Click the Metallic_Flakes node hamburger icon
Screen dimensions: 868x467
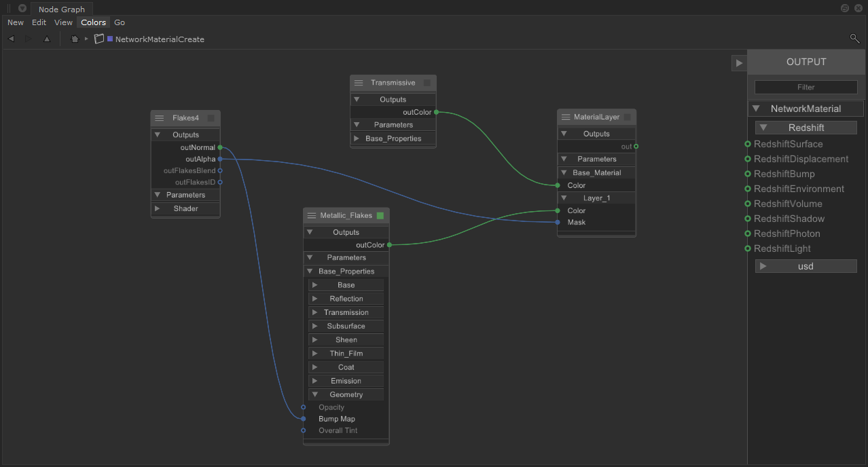pos(312,215)
